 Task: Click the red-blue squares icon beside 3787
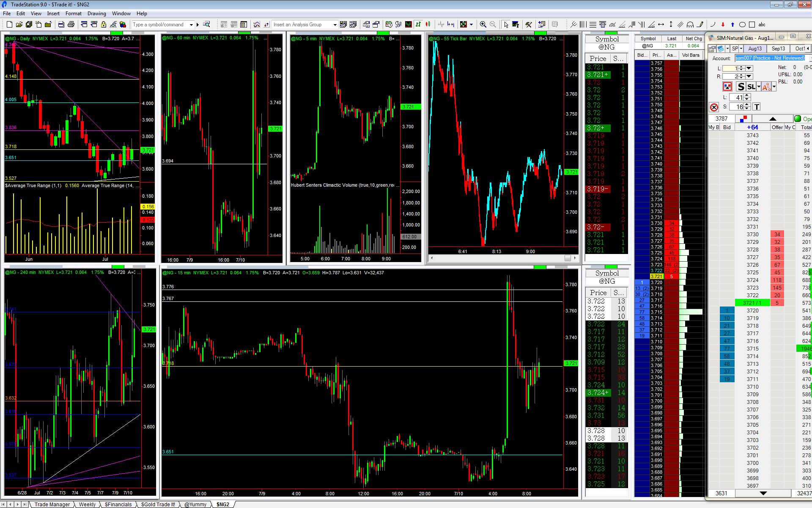pyautogui.click(x=744, y=119)
